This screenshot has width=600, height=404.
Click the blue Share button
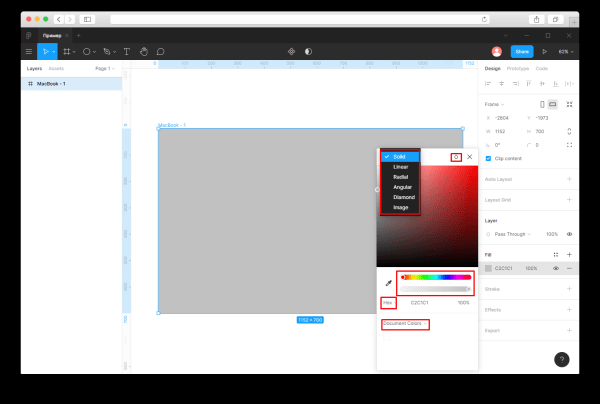coord(521,51)
